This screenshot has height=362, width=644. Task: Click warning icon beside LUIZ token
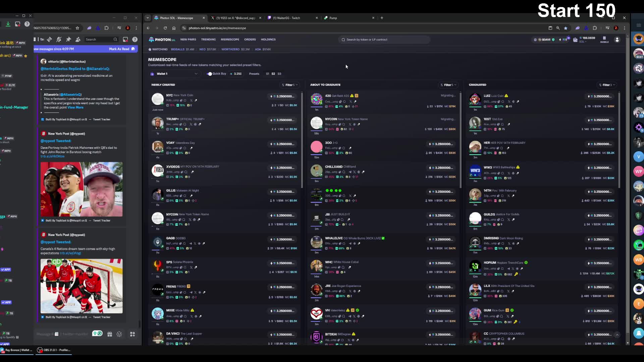coord(506,96)
